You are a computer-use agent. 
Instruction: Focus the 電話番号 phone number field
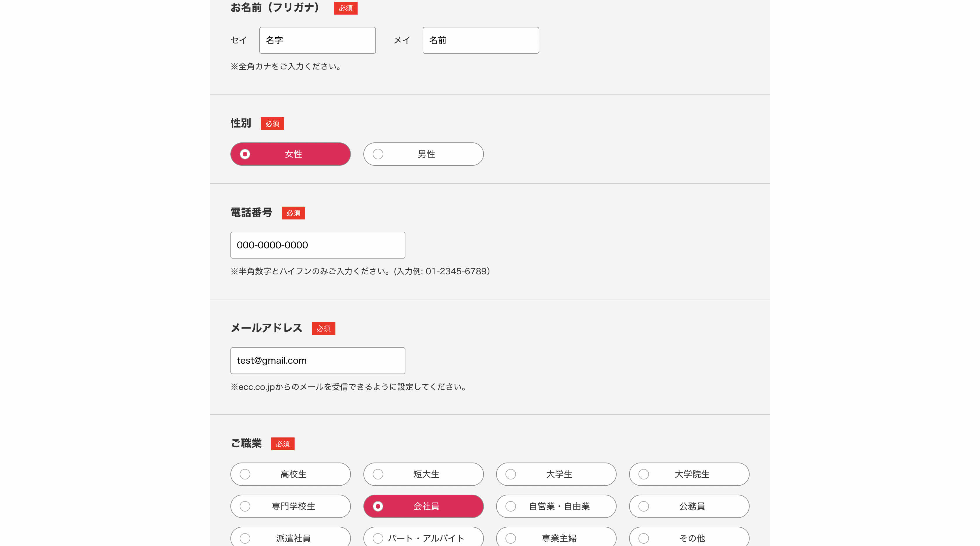(318, 245)
